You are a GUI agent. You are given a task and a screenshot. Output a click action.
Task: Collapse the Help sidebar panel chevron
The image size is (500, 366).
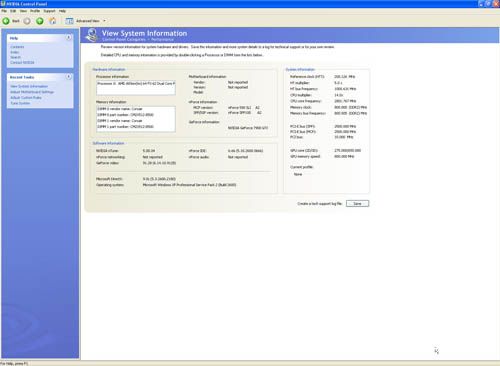69,37
